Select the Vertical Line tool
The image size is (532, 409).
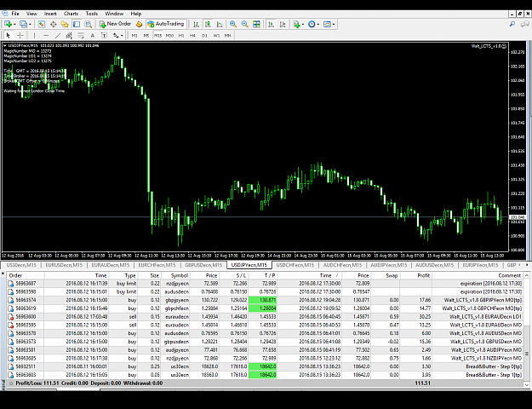pyautogui.click(x=34, y=35)
